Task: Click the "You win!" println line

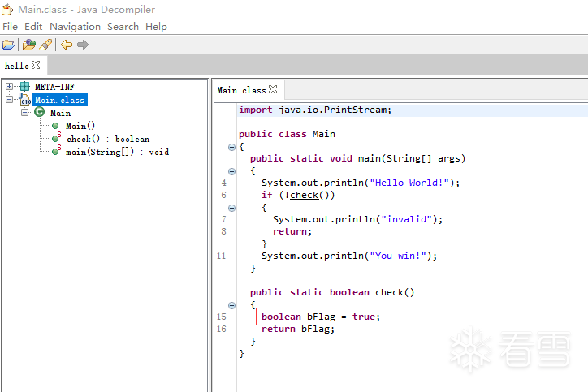Action: [349, 256]
